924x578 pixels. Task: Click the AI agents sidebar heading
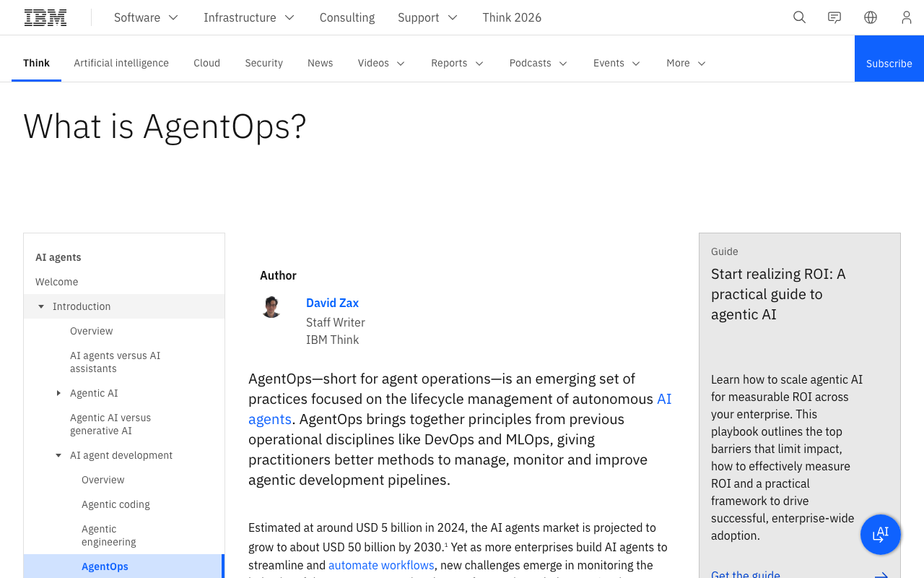(x=58, y=257)
